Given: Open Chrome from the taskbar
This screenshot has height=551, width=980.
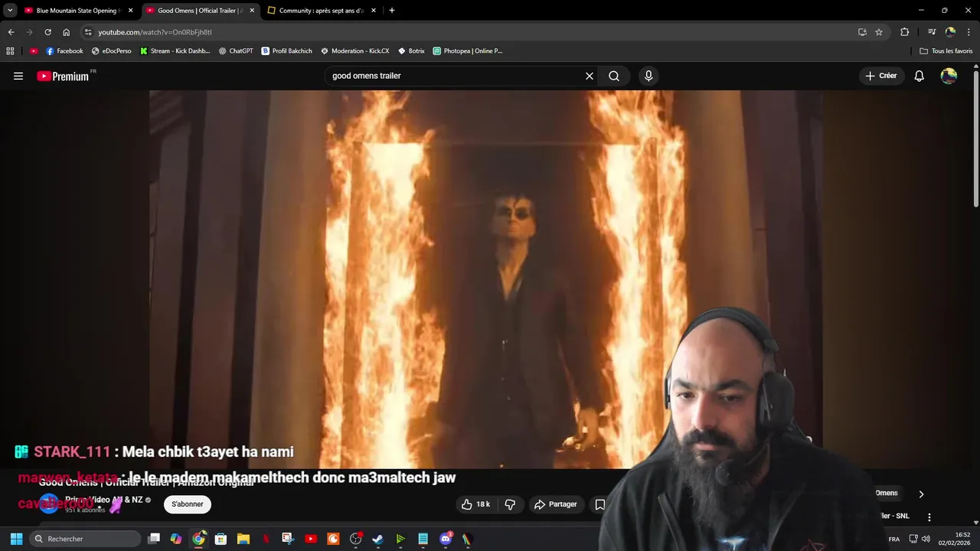Looking at the screenshot, I should [x=199, y=539].
